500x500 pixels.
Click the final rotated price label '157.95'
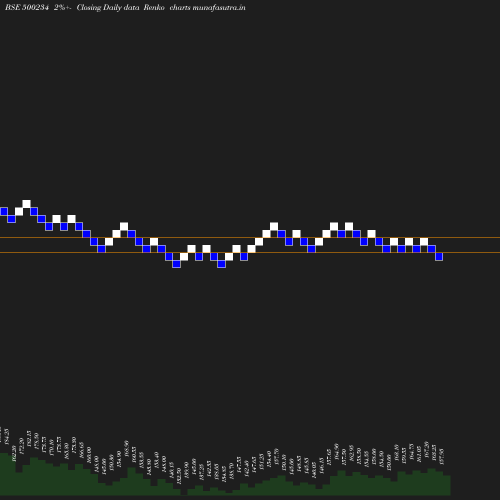pos(442,457)
